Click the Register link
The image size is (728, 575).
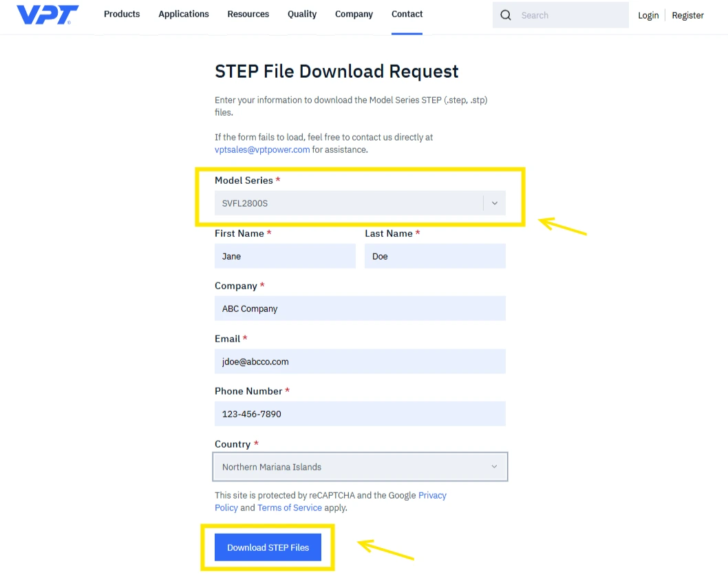(x=687, y=14)
